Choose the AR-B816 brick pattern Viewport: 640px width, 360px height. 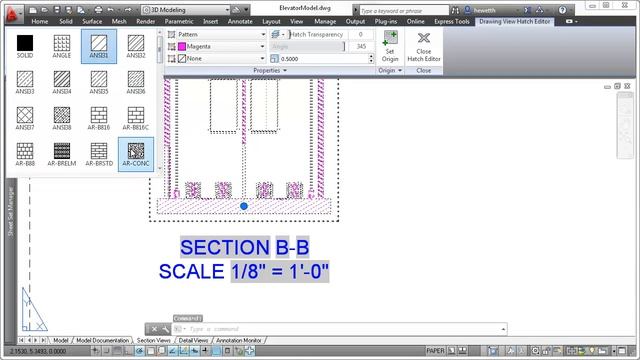point(99,118)
